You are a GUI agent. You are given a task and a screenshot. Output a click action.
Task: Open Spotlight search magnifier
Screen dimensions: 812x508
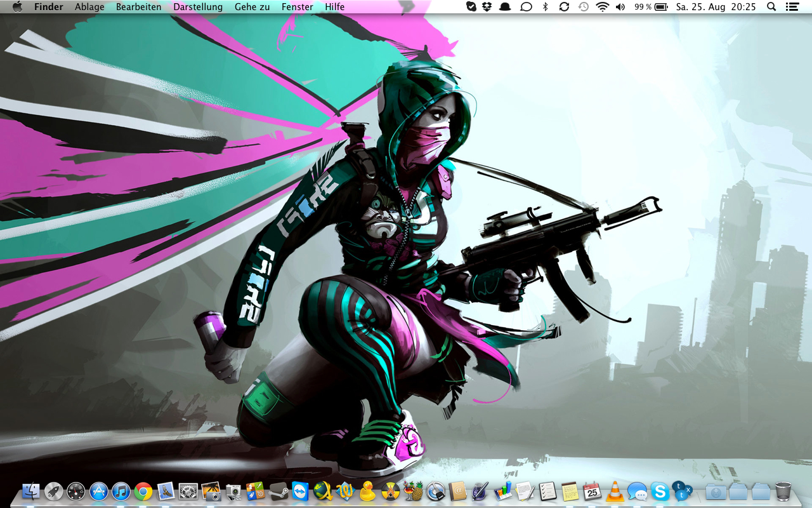tap(771, 7)
